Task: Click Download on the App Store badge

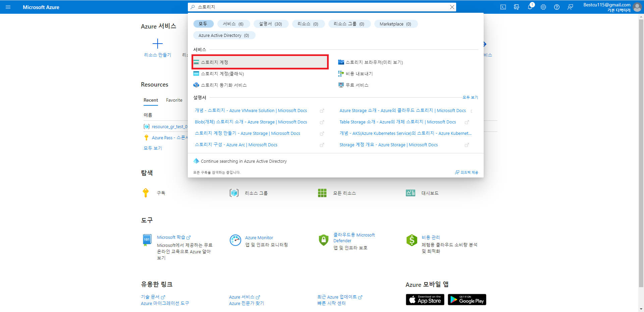Action: point(425,300)
